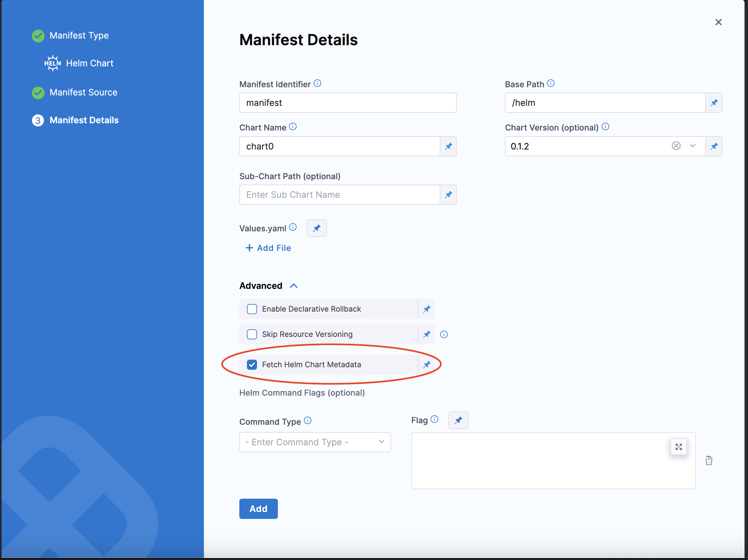
Task: Click the Values.yaml pin icon
Action: click(x=316, y=228)
